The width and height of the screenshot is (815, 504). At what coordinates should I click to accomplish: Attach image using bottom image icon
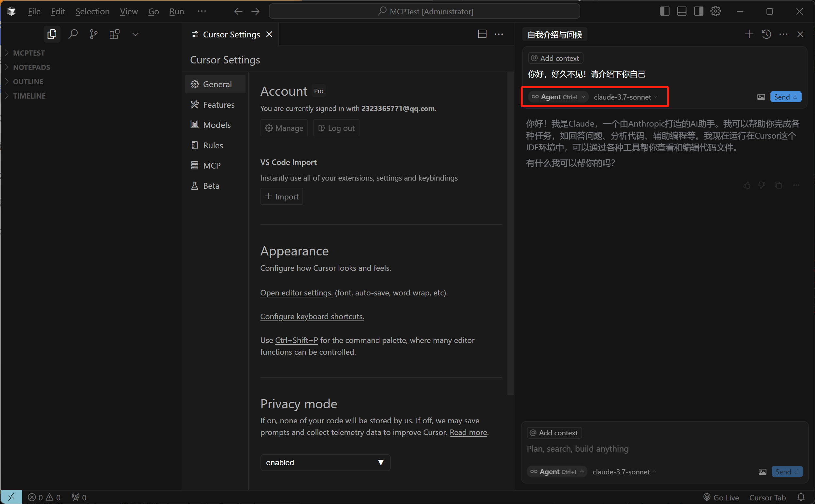(x=762, y=472)
